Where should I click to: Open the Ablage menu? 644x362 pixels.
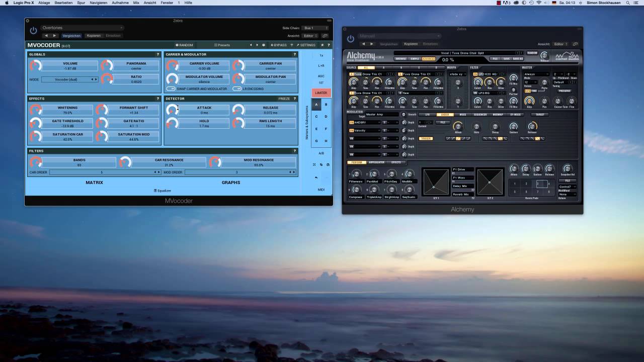44,3
